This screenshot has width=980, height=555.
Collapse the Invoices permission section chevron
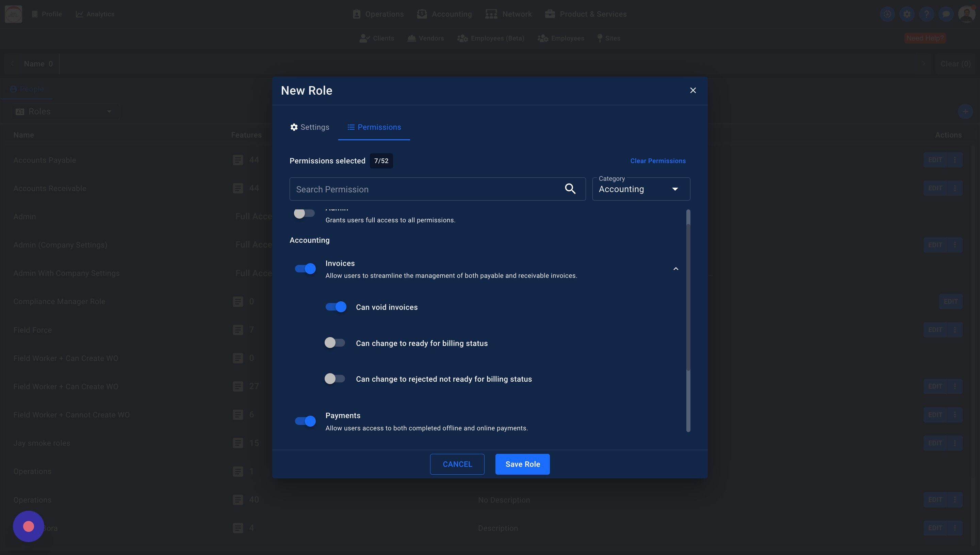pyautogui.click(x=676, y=269)
